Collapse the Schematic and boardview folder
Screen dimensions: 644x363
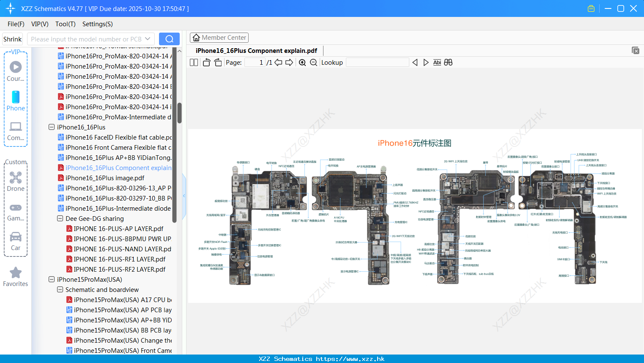(60, 289)
